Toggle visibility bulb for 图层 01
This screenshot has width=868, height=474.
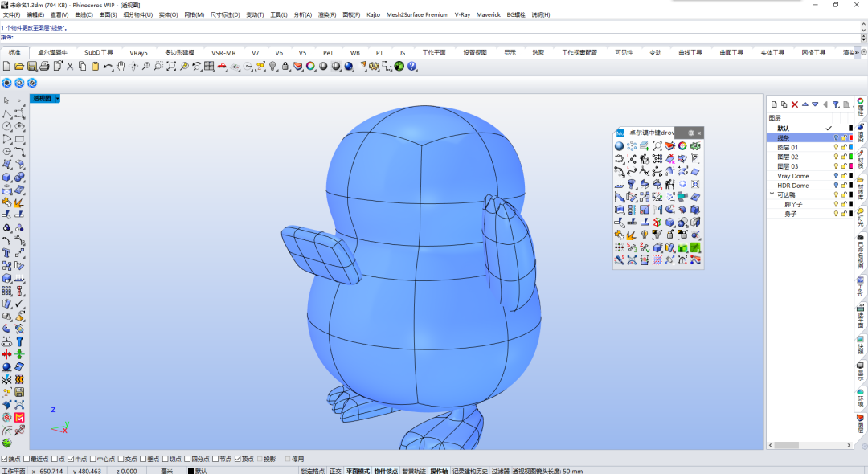pyautogui.click(x=836, y=148)
